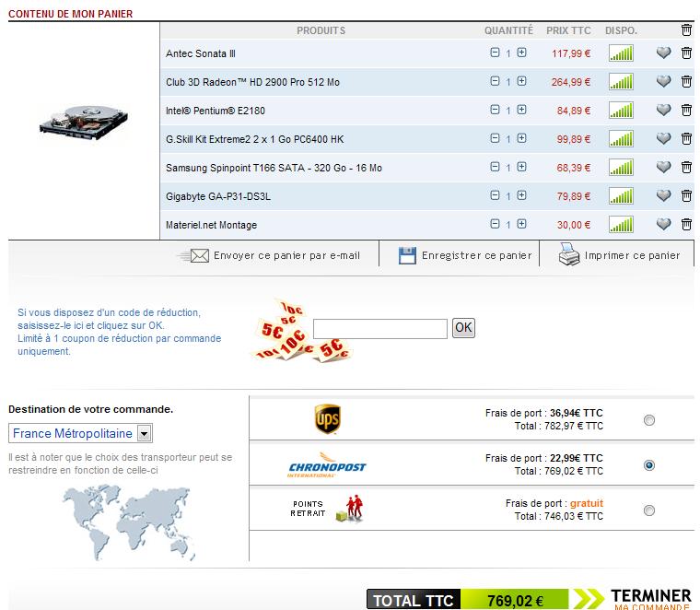The image size is (700, 610).
Task: Click the envelope email icon
Action: pyautogui.click(x=194, y=256)
